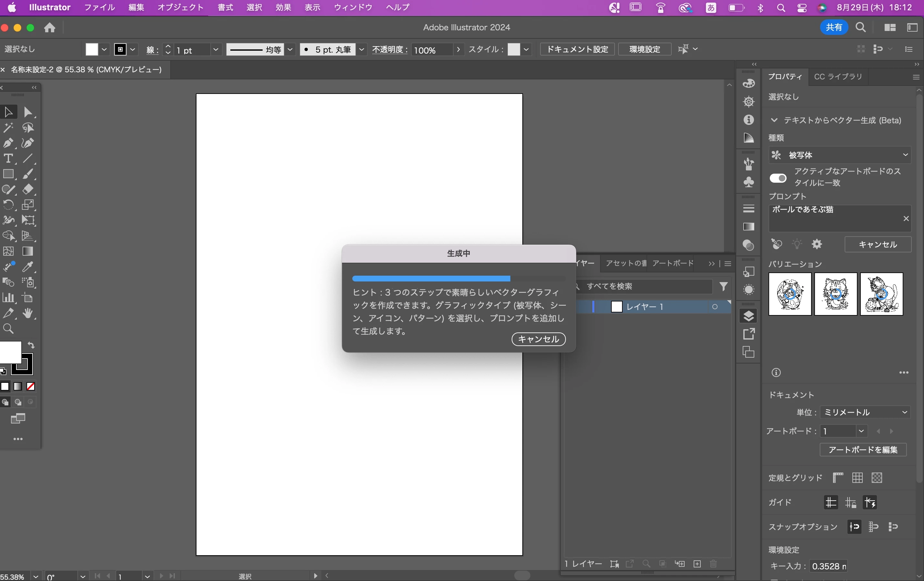This screenshot has height=581, width=924.
Task: Click the generation settings gear icon
Action: [817, 244]
